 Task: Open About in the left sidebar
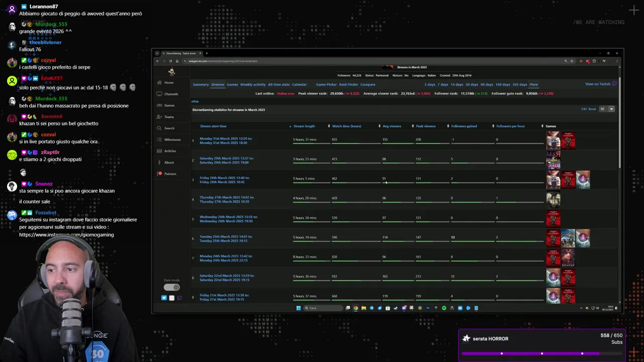165,162
